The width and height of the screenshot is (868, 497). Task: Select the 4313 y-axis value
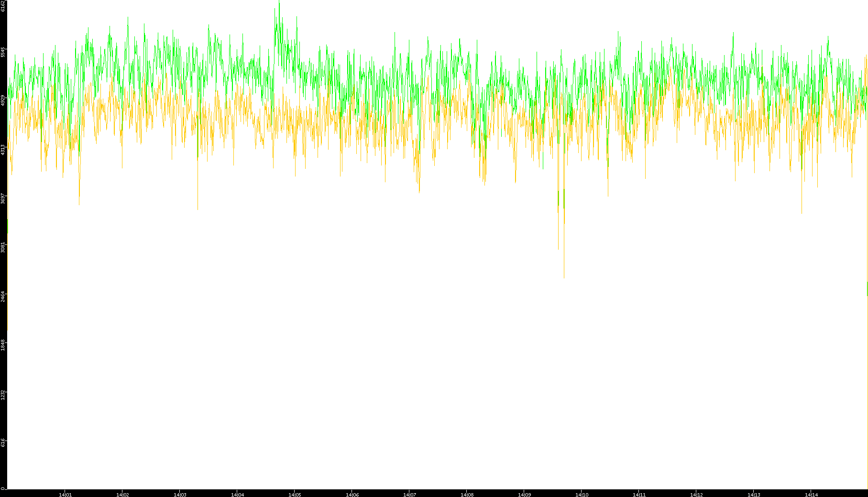[3, 150]
